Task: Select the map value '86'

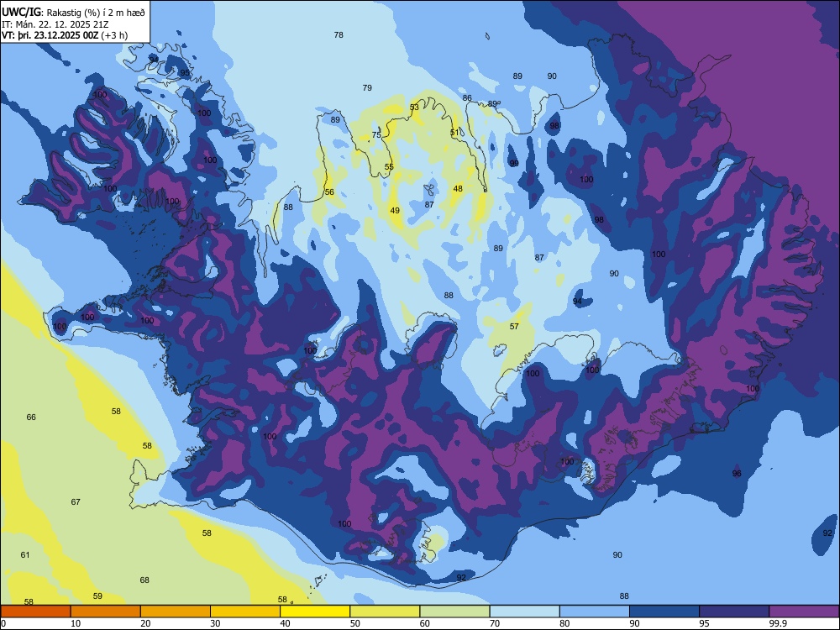Action: coord(467,98)
